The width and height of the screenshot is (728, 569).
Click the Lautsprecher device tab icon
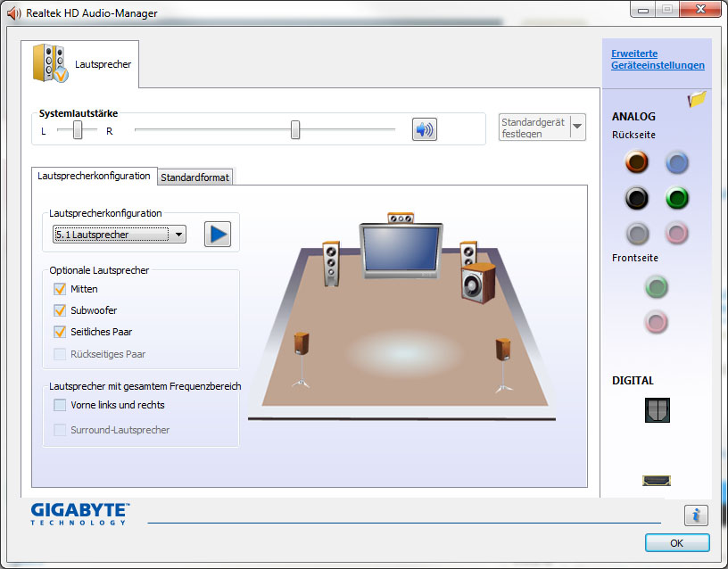50,63
